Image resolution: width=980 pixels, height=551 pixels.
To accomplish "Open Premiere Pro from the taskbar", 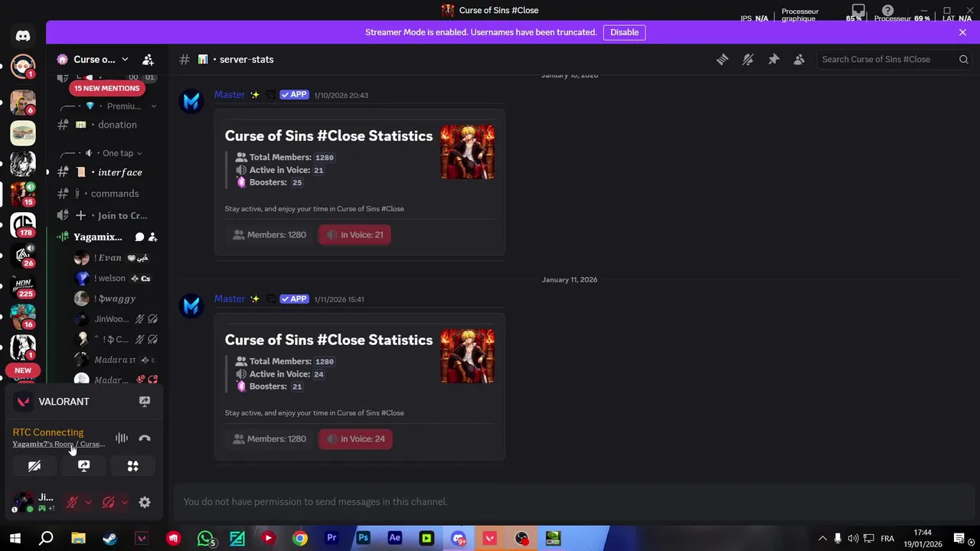I will click(x=332, y=538).
